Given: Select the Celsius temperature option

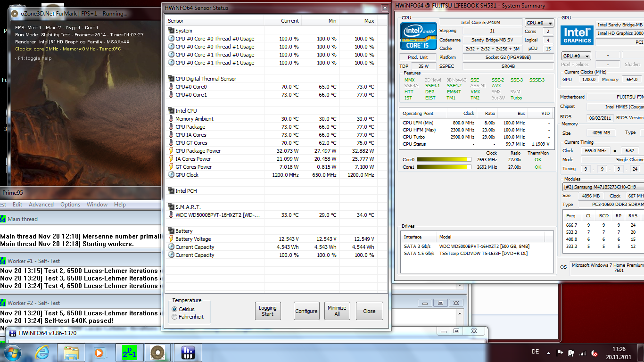Looking at the screenshot, I should (175, 309).
